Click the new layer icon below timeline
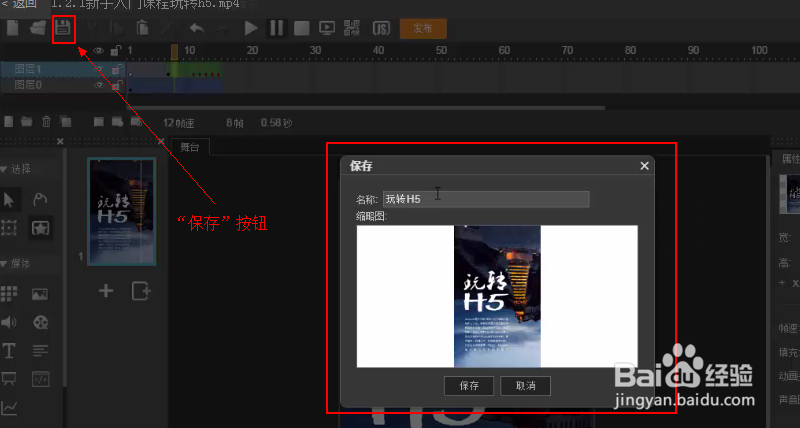Image resolution: width=800 pixels, height=428 pixels. pos(9,121)
